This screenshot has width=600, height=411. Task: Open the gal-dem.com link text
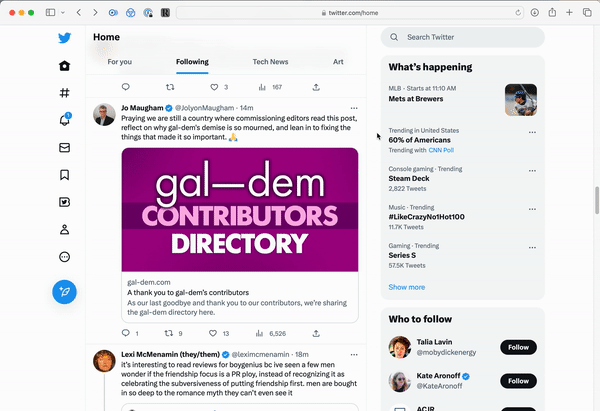148,282
